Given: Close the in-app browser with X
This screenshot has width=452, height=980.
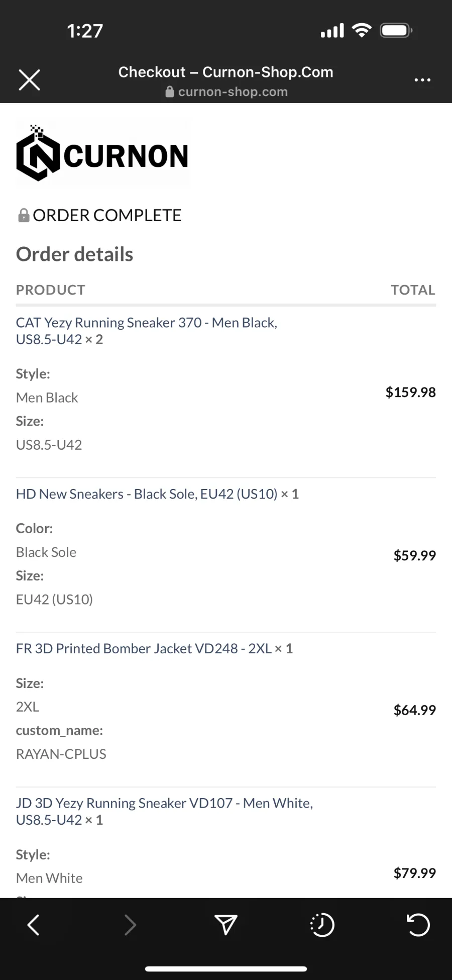Looking at the screenshot, I should [29, 80].
